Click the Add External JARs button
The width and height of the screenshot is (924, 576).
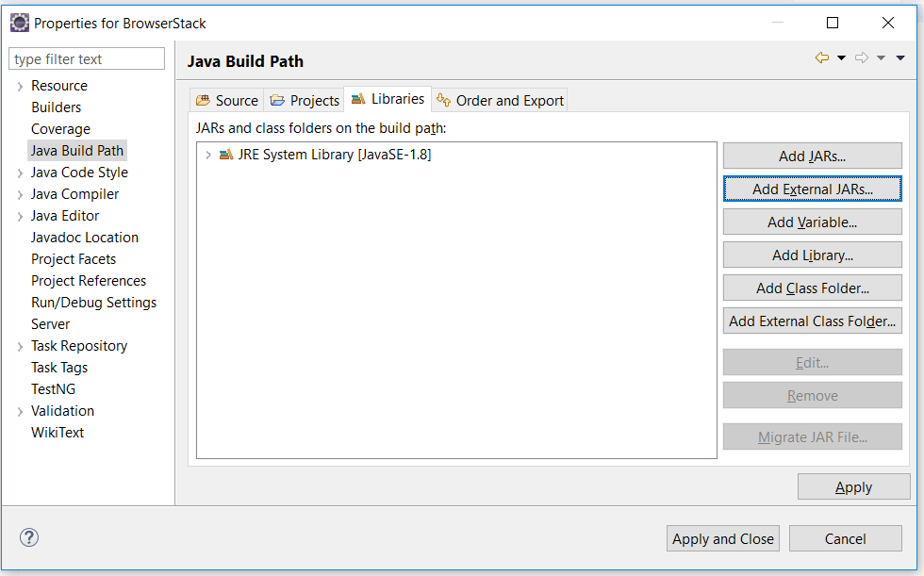(812, 189)
